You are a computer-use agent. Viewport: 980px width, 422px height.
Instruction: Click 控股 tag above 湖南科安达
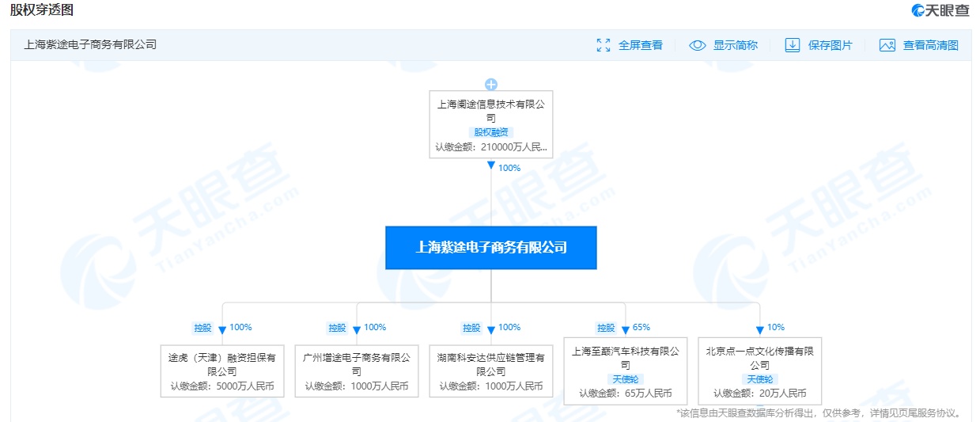472,328
